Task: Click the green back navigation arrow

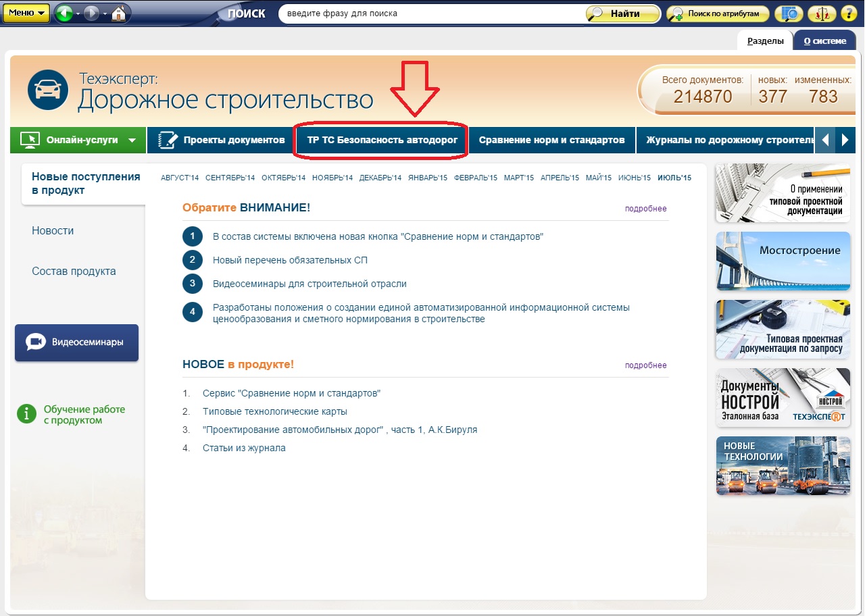Action: tap(64, 14)
